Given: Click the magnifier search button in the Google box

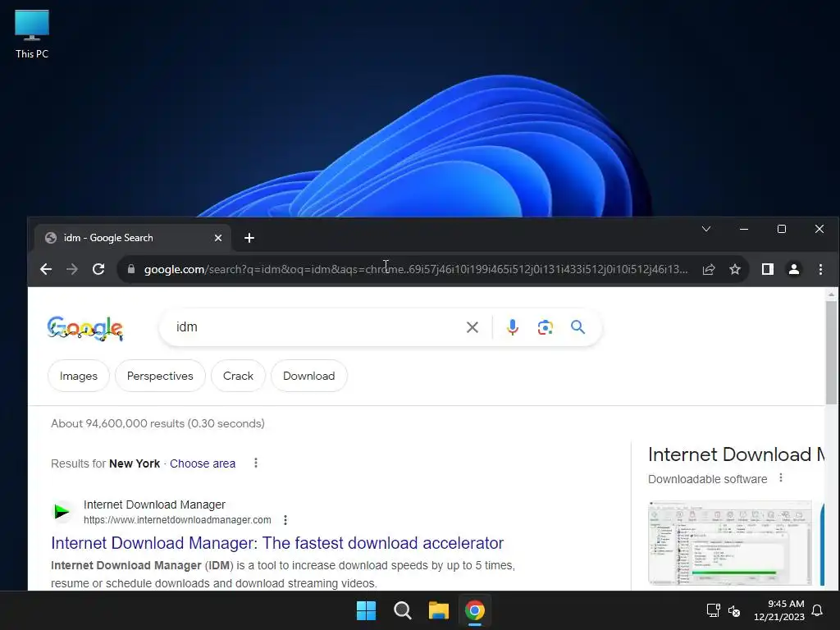Looking at the screenshot, I should pos(577,326).
